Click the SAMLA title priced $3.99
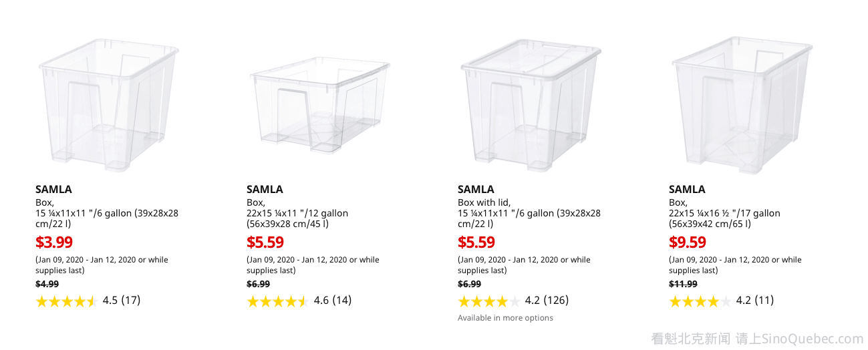The height and width of the screenshot is (350, 868). click(x=53, y=189)
